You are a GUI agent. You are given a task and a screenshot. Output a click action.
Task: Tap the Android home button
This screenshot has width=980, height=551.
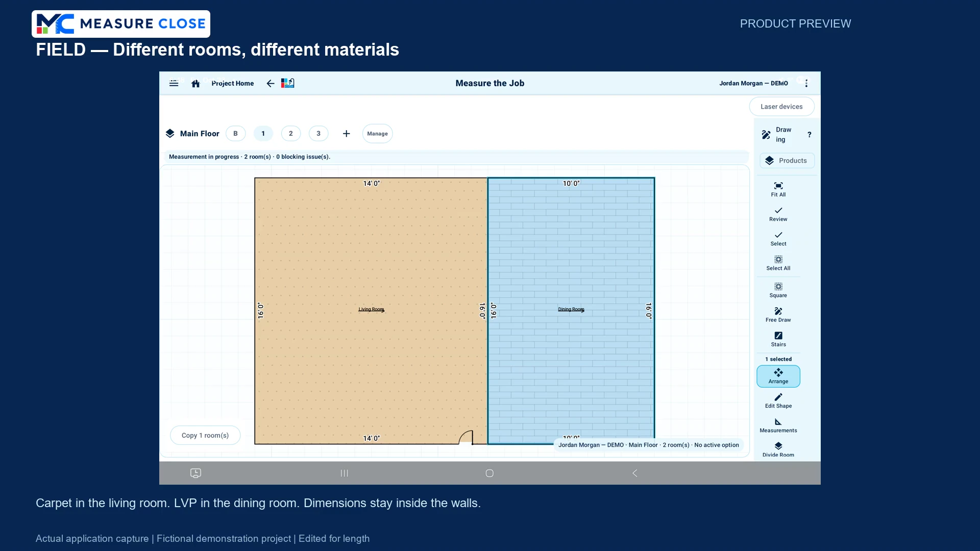point(489,473)
